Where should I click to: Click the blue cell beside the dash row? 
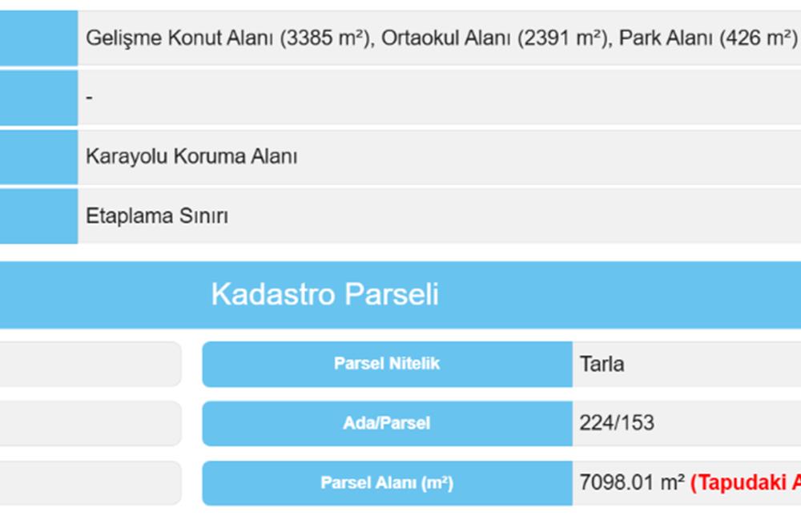coord(38,97)
